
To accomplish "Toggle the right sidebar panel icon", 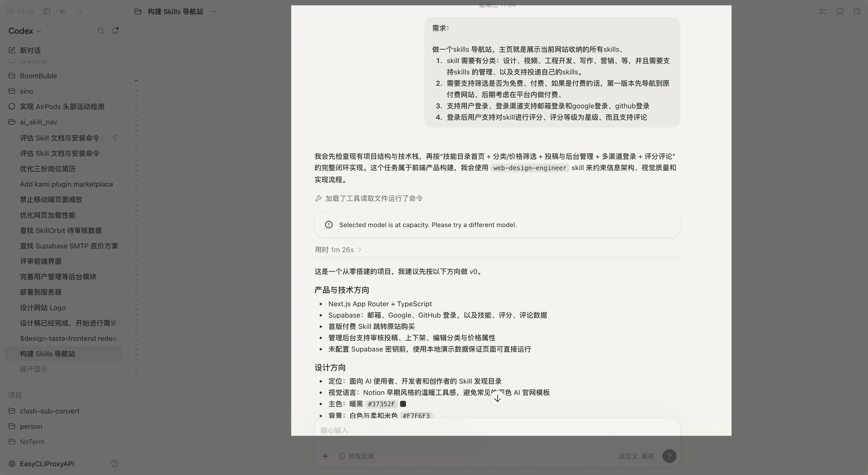I will [x=857, y=12].
